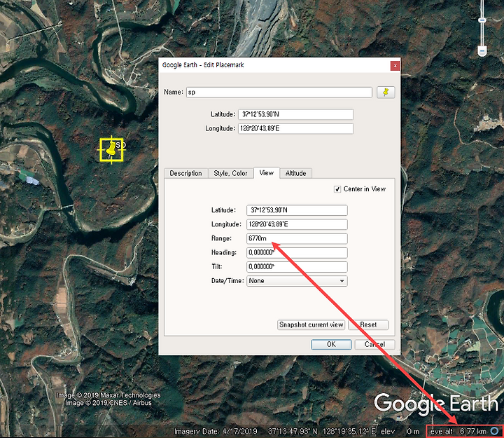This screenshot has height=438, width=504.
Task: Confirm with the OK button
Action: click(x=331, y=344)
